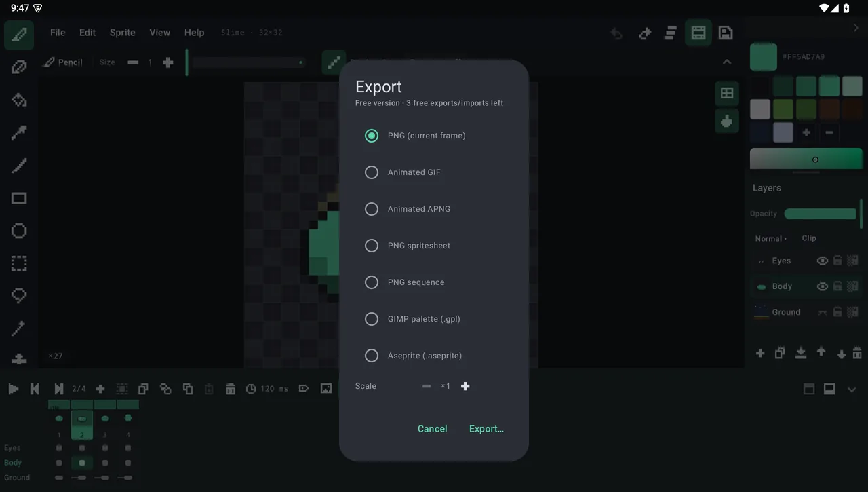Open the View menu
Screen dimensions: 868x492
coord(160,33)
